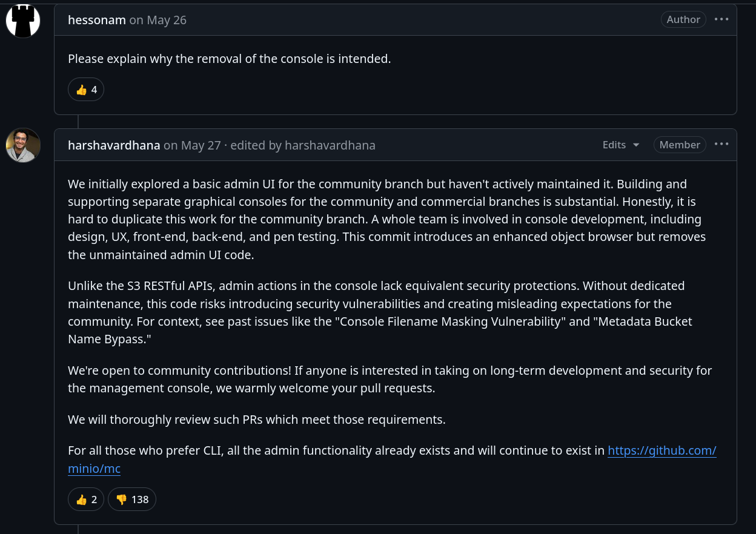Click the paragraph starting "Unlike the S3 RESTful"

pos(376,312)
